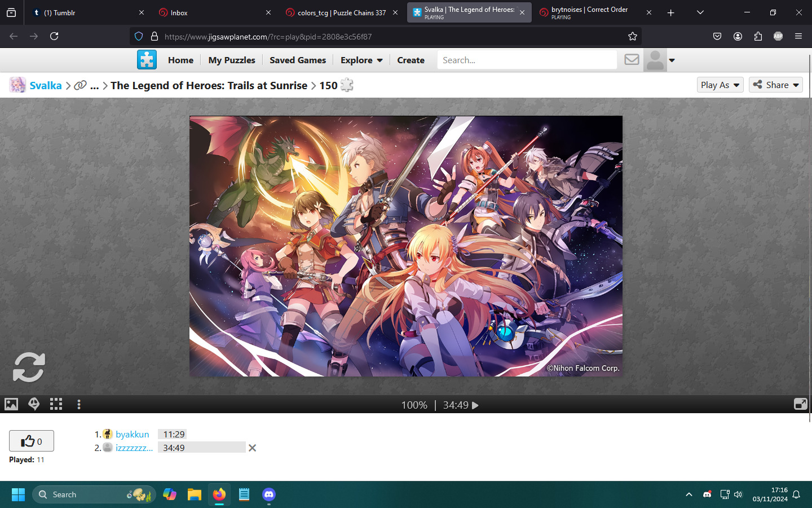Toggle the ghost image icon
Image resolution: width=812 pixels, height=508 pixels.
click(34, 404)
